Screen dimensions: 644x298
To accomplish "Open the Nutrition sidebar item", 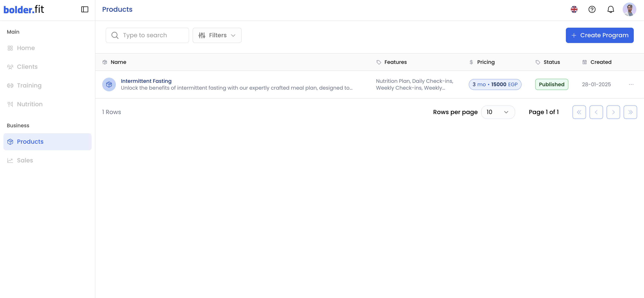I will (30, 104).
